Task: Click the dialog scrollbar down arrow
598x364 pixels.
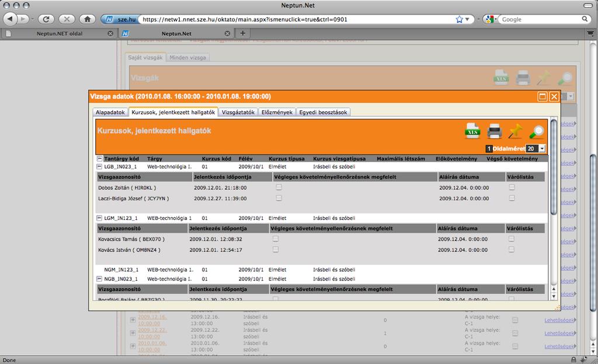Action: click(554, 296)
